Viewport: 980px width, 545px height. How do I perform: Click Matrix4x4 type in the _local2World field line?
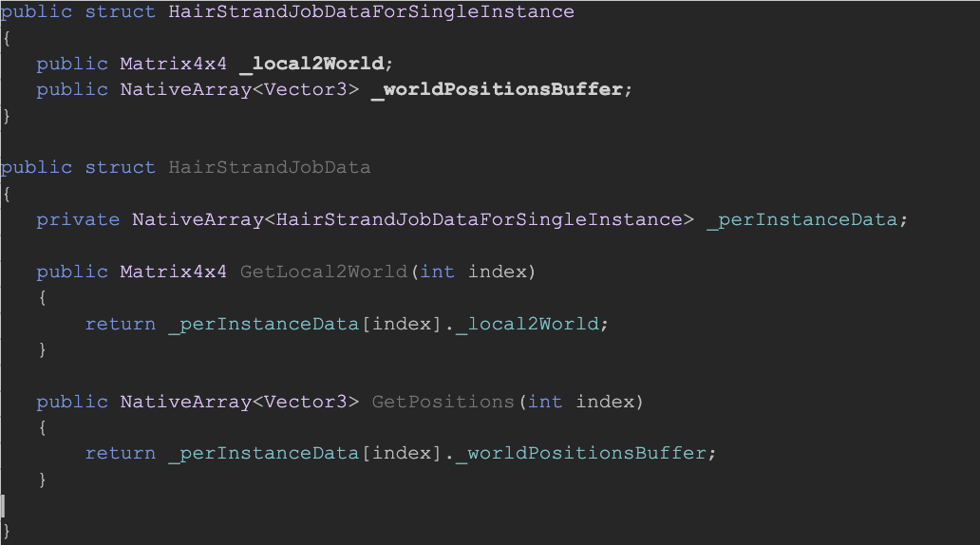coord(173,64)
